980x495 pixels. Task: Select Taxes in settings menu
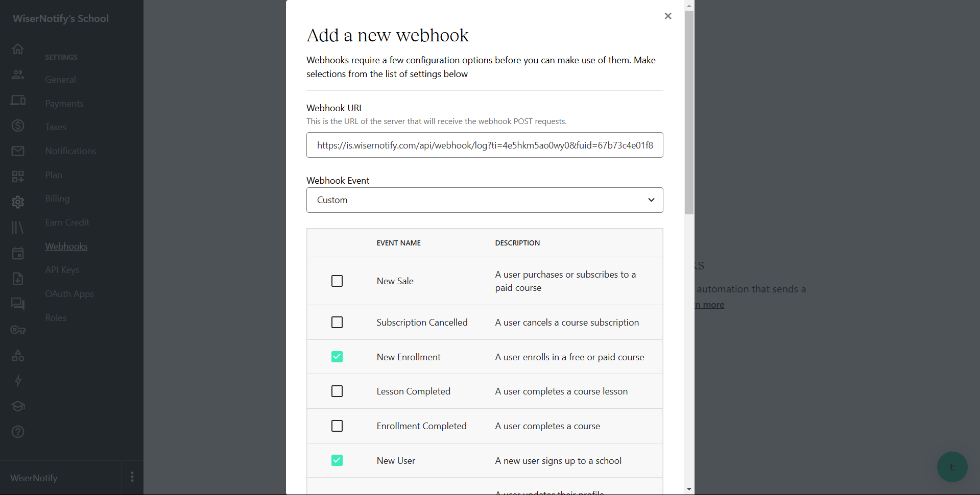coord(56,127)
